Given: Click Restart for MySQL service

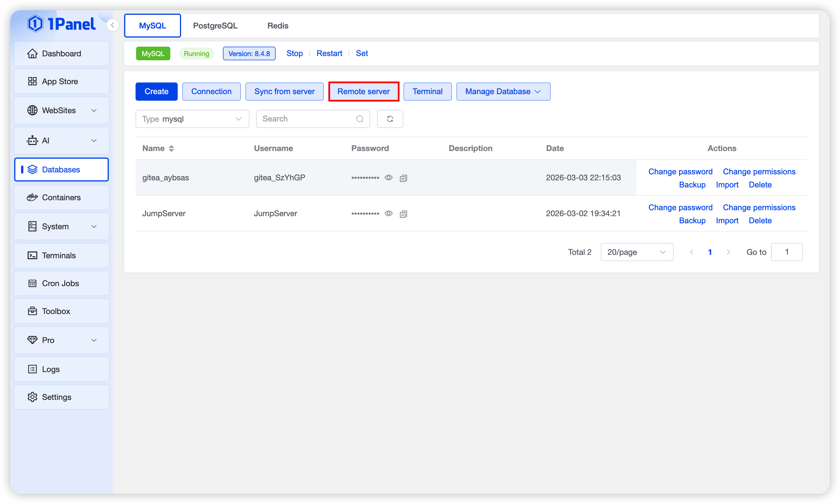Looking at the screenshot, I should click(x=329, y=53).
